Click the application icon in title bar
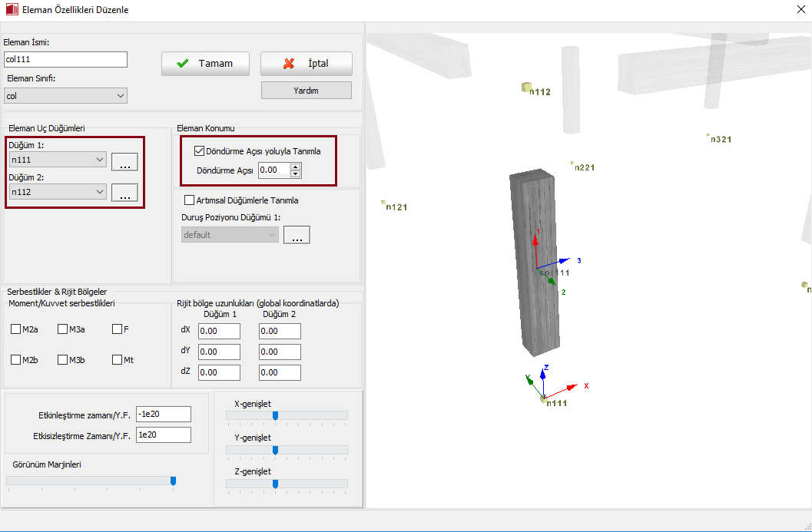This screenshot has height=532, width=812. point(9,10)
